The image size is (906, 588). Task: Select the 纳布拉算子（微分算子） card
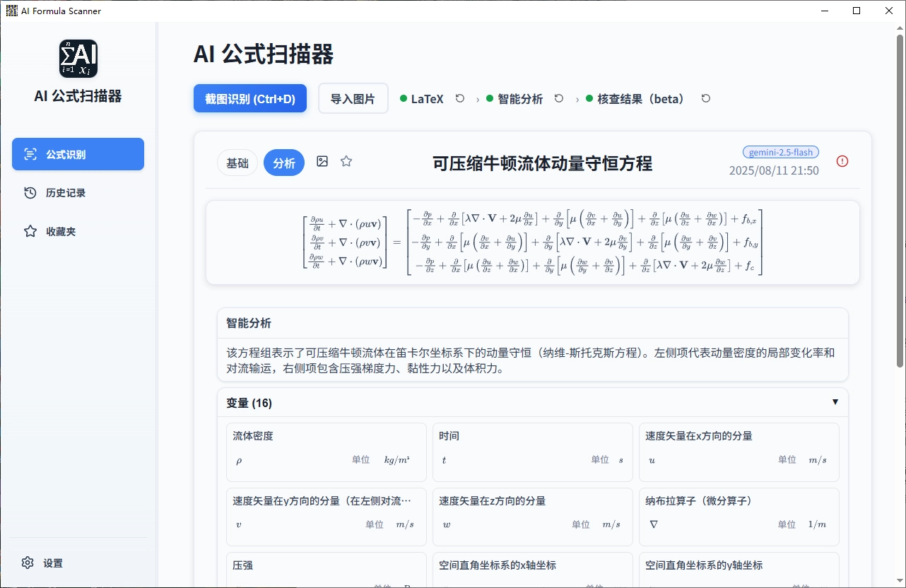[x=739, y=517]
